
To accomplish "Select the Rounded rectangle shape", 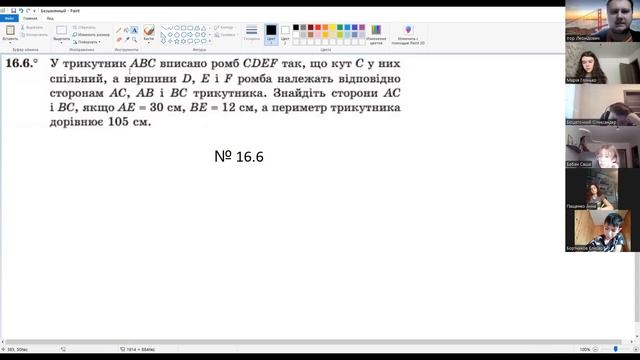I will (190, 28).
